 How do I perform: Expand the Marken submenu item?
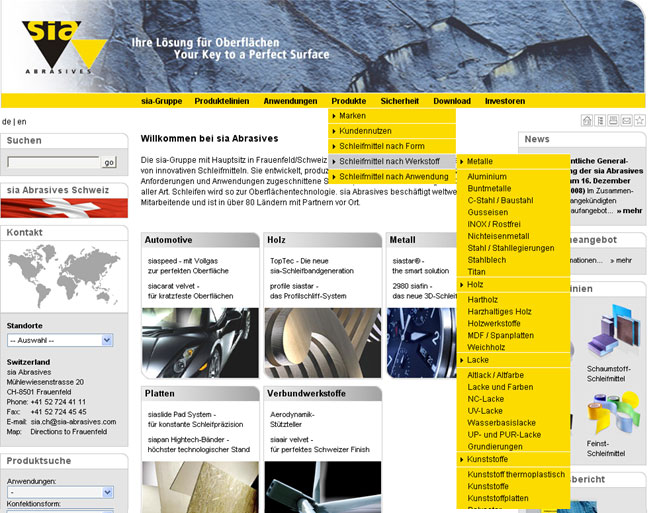392,116
